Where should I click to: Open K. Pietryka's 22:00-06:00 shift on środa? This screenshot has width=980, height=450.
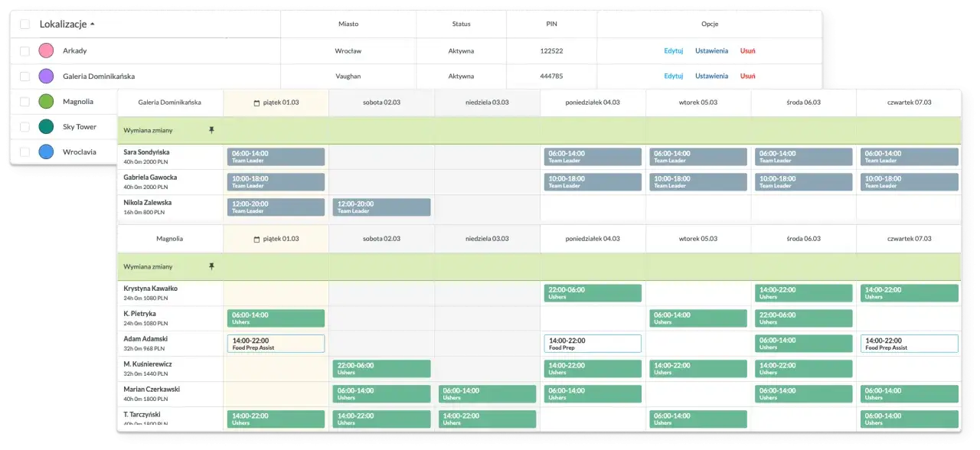pyautogui.click(x=804, y=318)
